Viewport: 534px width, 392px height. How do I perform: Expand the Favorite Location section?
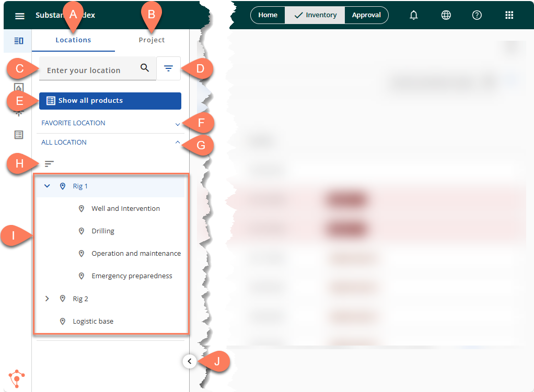(x=178, y=124)
